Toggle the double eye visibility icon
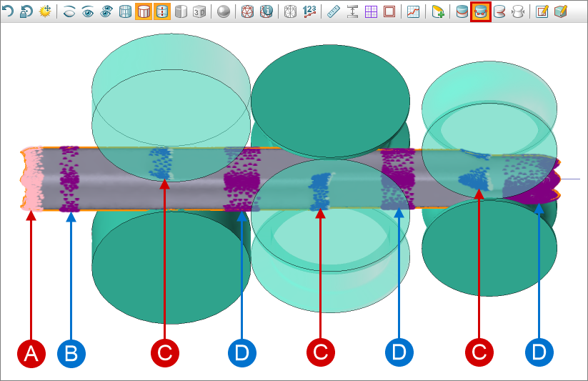 point(106,11)
